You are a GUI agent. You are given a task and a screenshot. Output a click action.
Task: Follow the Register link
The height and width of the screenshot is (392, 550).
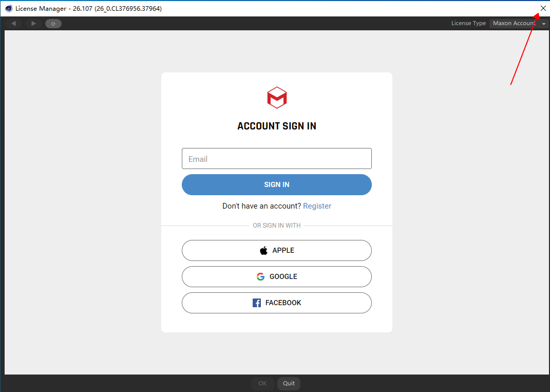click(317, 206)
